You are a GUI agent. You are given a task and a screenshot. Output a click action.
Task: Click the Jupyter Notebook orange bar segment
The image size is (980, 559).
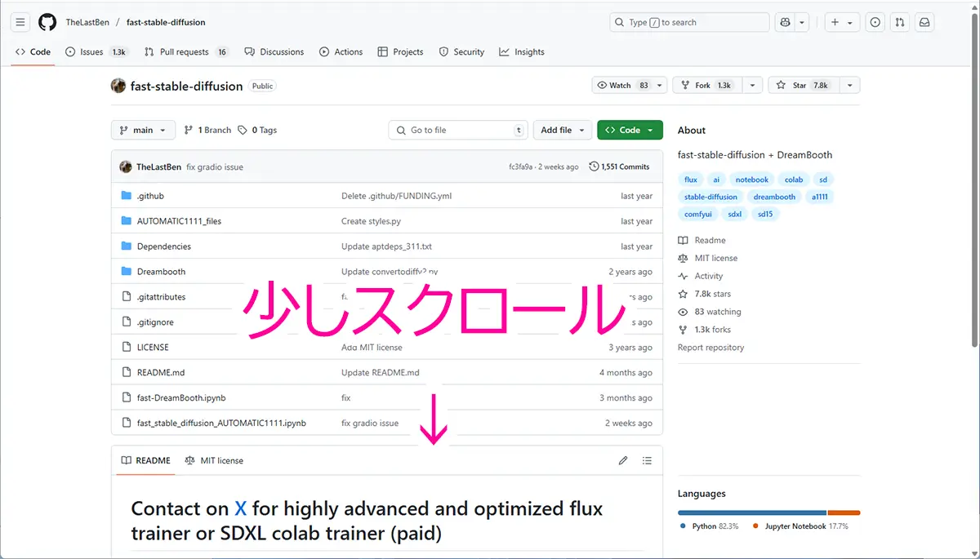pyautogui.click(x=844, y=512)
